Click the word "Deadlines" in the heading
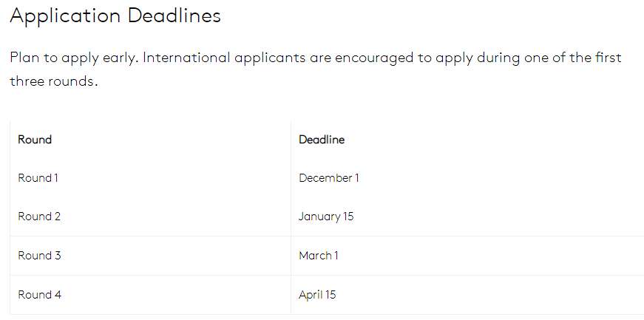The height and width of the screenshot is (320, 644). coord(174,16)
